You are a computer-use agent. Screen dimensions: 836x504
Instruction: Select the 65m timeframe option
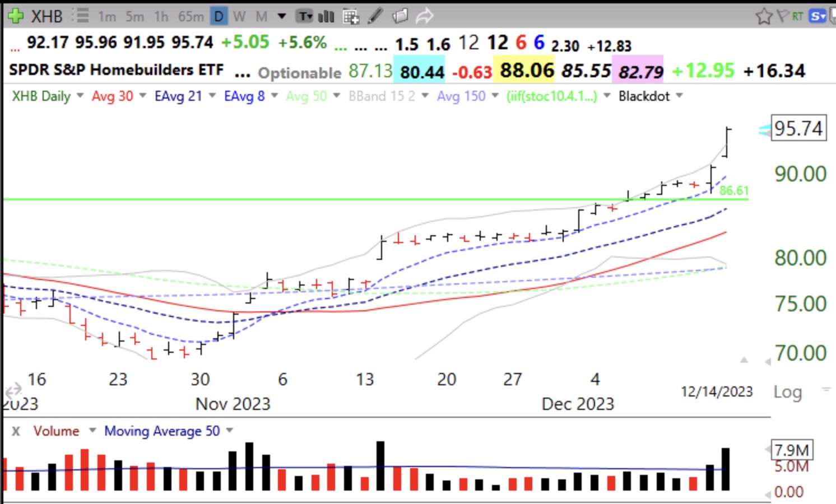pos(191,16)
